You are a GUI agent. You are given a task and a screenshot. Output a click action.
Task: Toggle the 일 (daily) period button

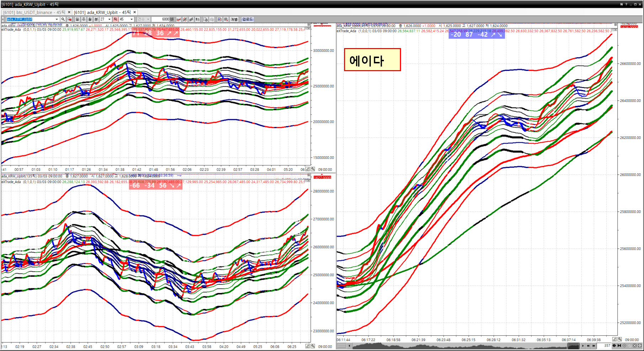[x=77, y=19]
